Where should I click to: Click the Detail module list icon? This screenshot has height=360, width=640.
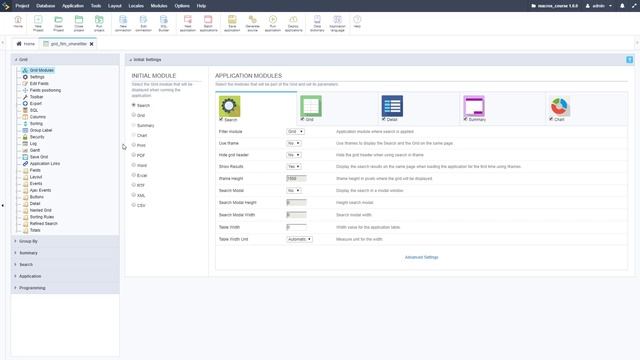pos(392,106)
